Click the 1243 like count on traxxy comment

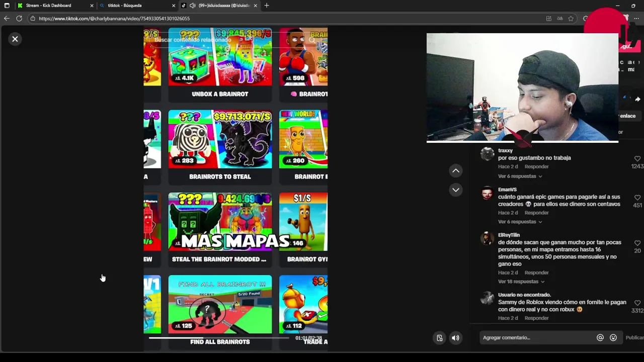[x=637, y=166]
